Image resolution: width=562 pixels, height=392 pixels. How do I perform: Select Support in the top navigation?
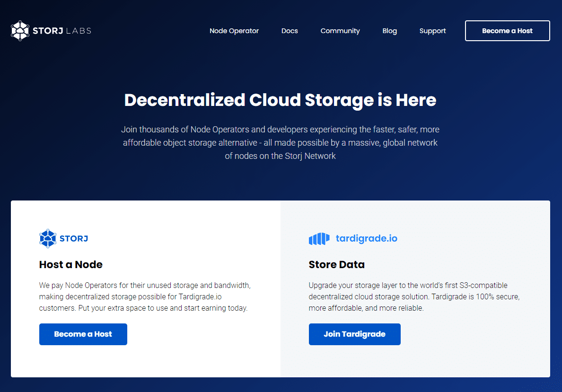432,31
